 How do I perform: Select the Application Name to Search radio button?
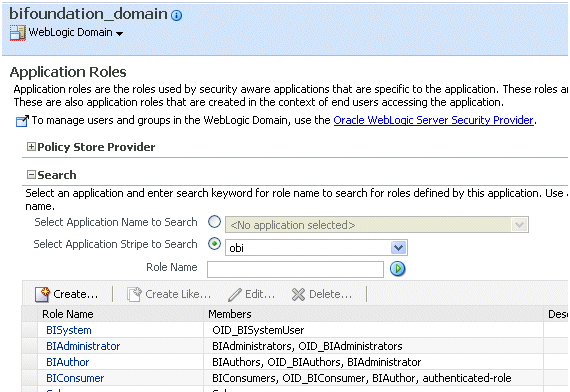click(x=214, y=222)
